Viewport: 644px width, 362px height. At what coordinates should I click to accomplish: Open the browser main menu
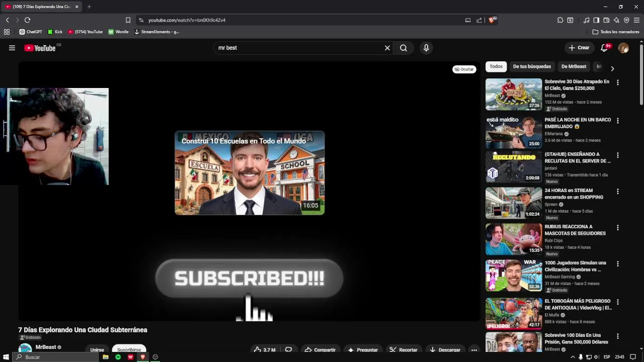tap(636, 20)
